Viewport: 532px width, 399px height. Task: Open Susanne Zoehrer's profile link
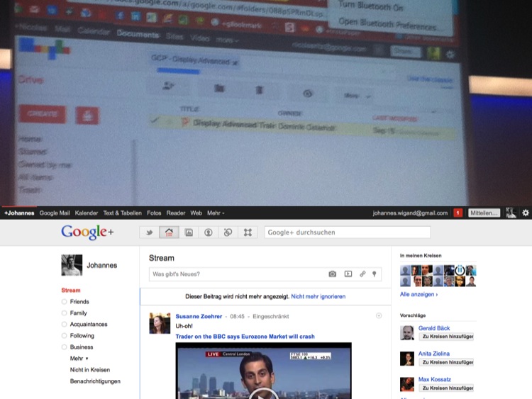199,316
